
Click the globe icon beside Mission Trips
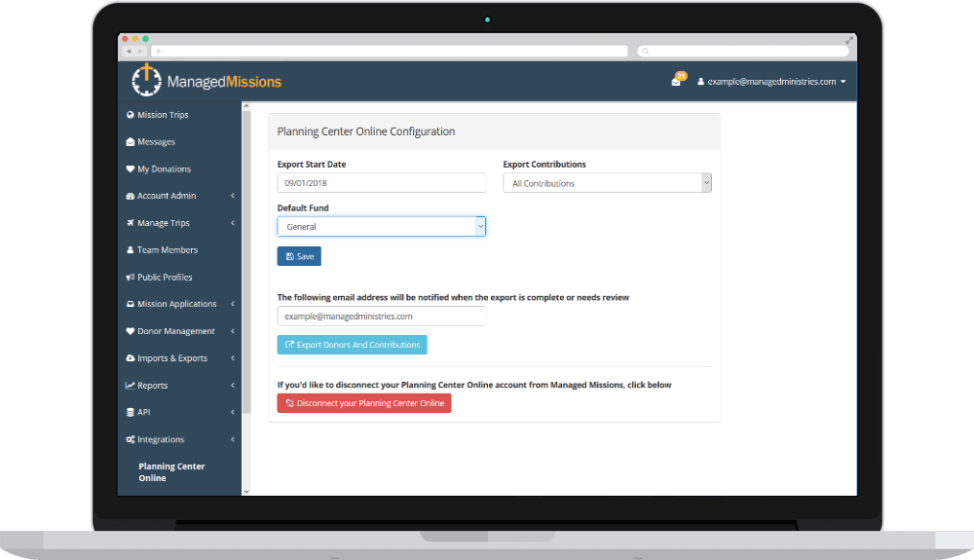[130, 115]
